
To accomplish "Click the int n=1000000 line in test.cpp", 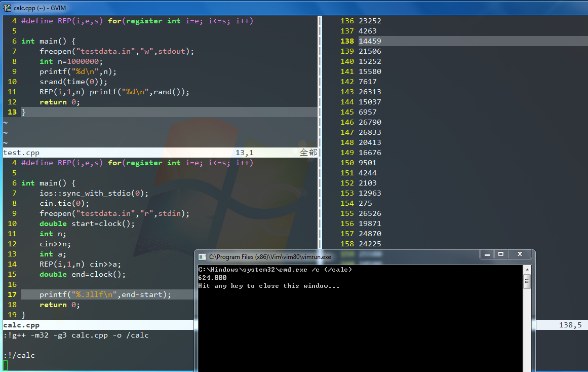I will [71, 61].
